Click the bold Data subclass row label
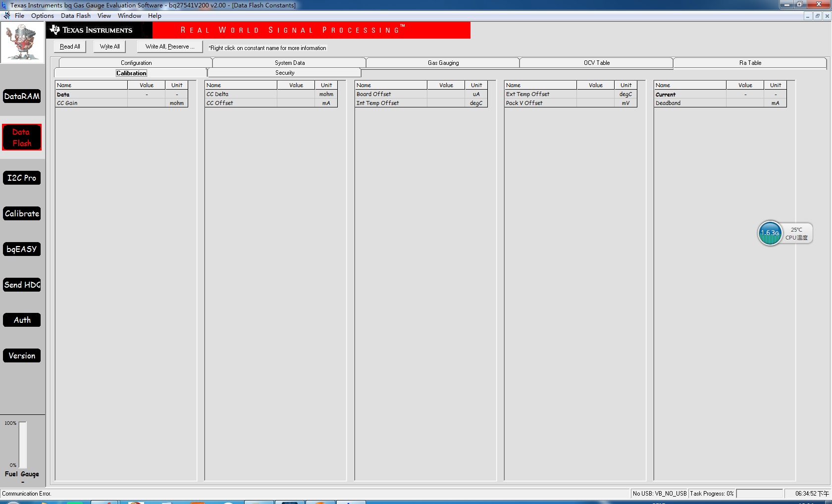 tap(63, 95)
